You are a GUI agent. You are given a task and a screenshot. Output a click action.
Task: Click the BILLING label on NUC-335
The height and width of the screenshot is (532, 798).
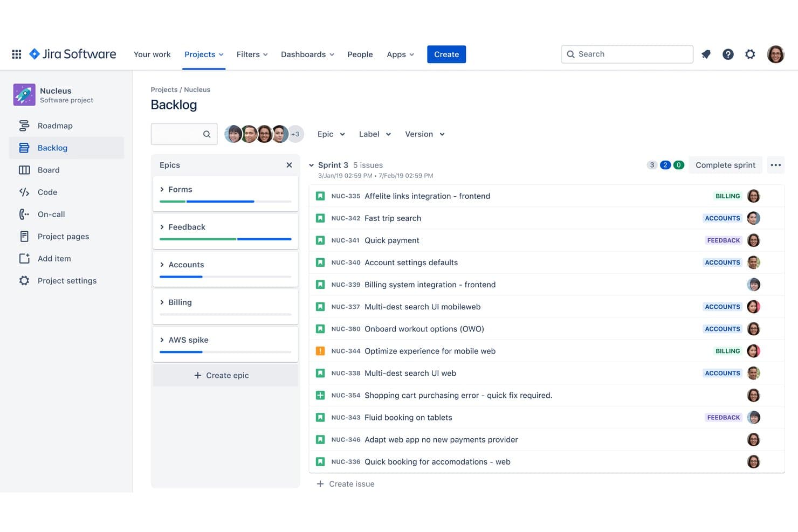728,196
